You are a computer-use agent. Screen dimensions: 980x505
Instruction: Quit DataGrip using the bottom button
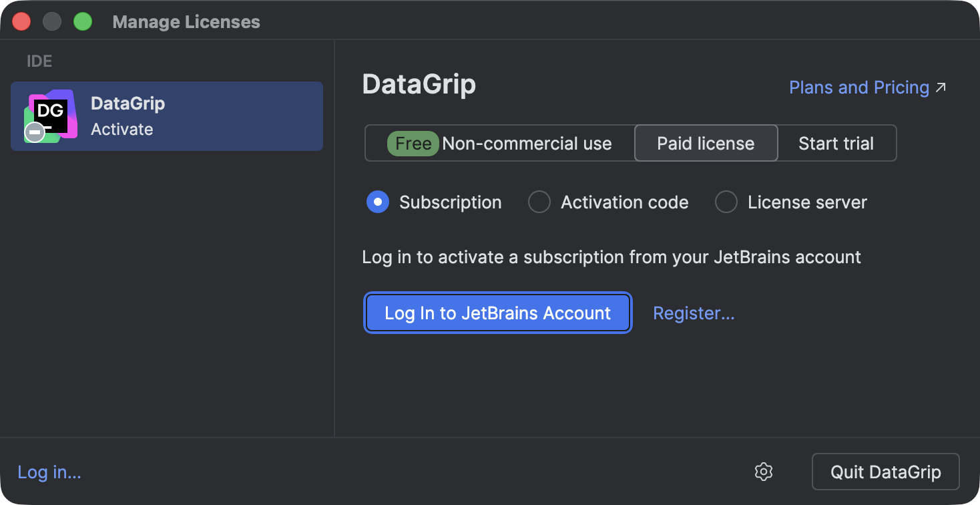coord(885,472)
